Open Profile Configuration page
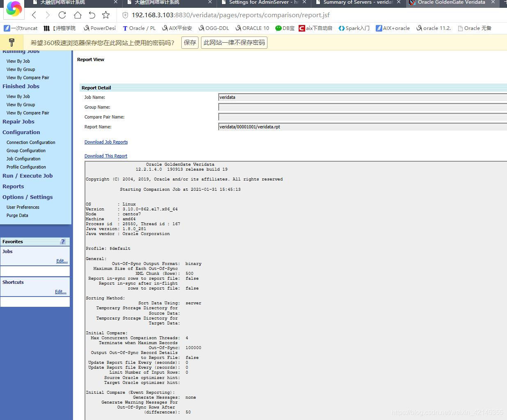 (26, 167)
